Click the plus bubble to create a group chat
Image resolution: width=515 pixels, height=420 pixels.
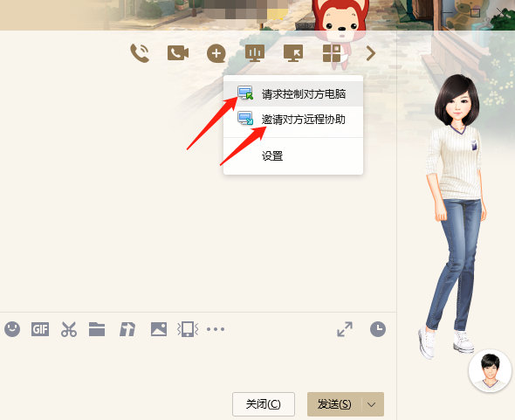[x=216, y=53]
